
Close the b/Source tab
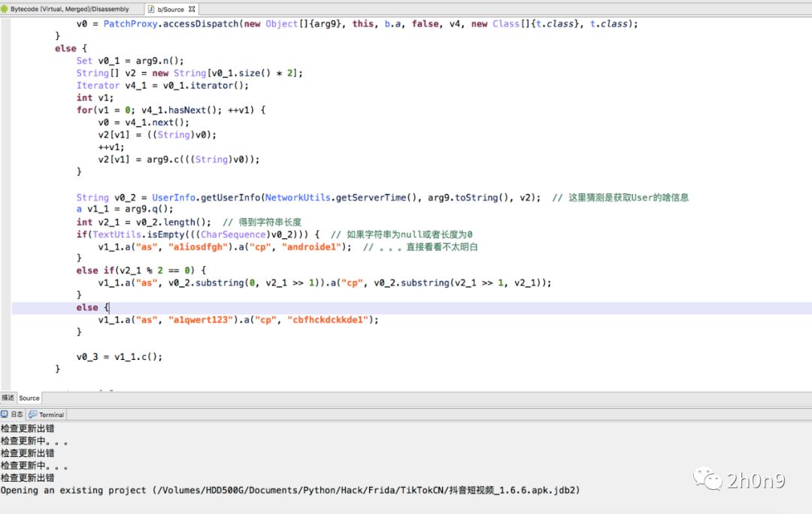coord(192,9)
